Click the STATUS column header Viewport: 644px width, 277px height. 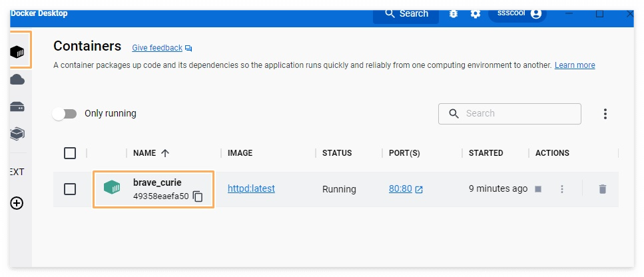pos(337,153)
